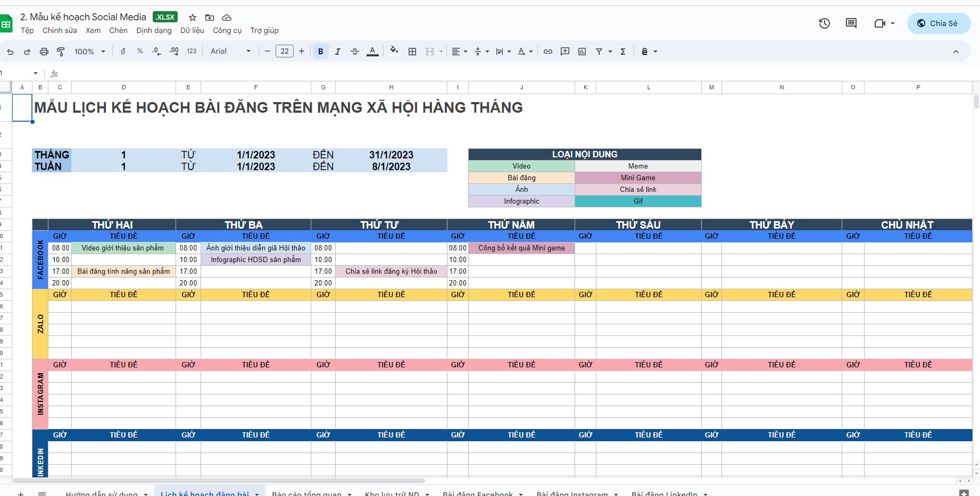The width and height of the screenshot is (980, 496).
Task: Open the fill color picker
Action: click(394, 51)
